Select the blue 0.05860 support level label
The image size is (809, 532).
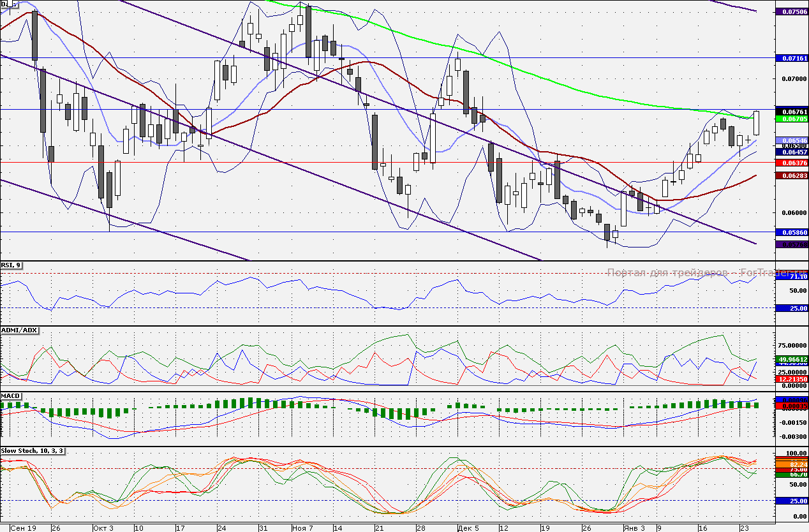(x=791, y=232)
